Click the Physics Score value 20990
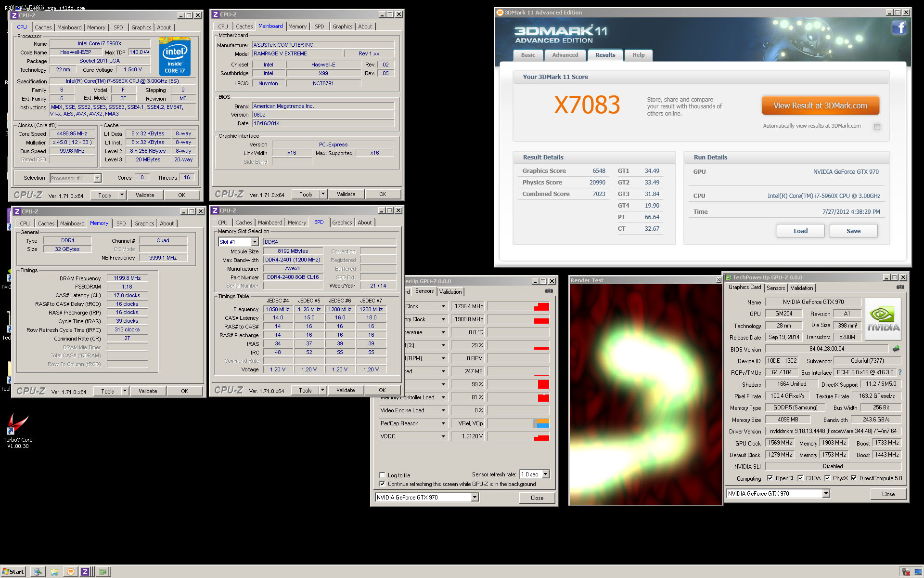 [597, 183]
